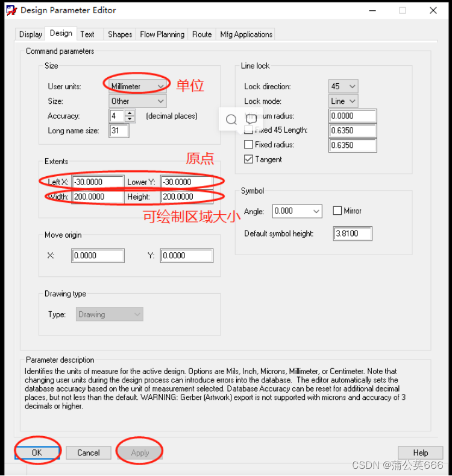This screenshot has width=452, height=476.
Task: Open the Mfg Applications tab
Action: tap(245, 34)
